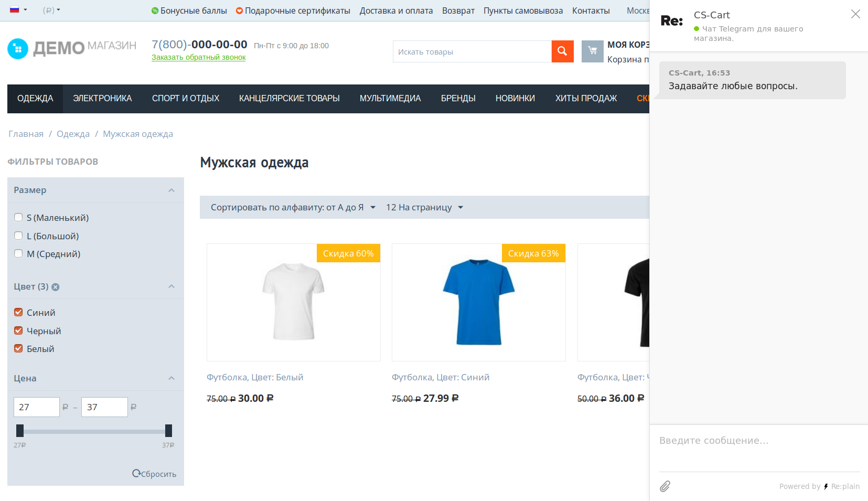
Task: Open the Электроника menu item
Action: (x=102, y=99)
